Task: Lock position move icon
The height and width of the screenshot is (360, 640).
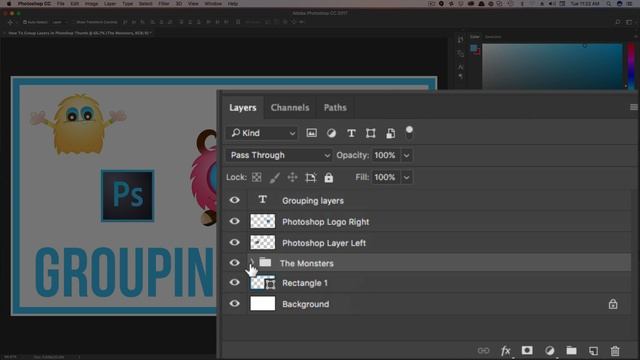Action: click(x=292, y=177)
